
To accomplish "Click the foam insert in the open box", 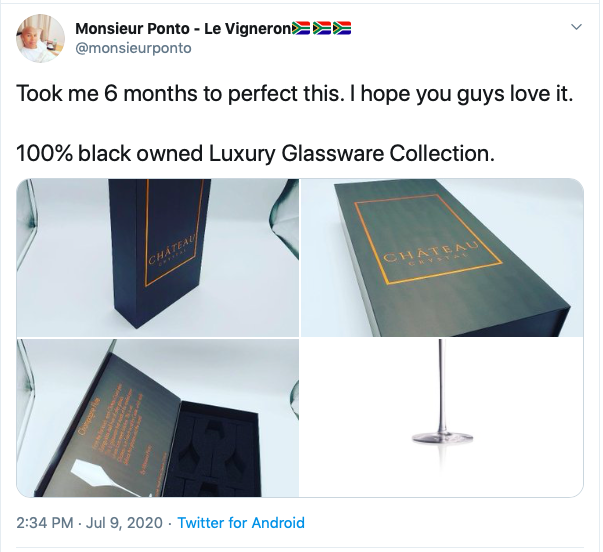I will coord(213,450).
